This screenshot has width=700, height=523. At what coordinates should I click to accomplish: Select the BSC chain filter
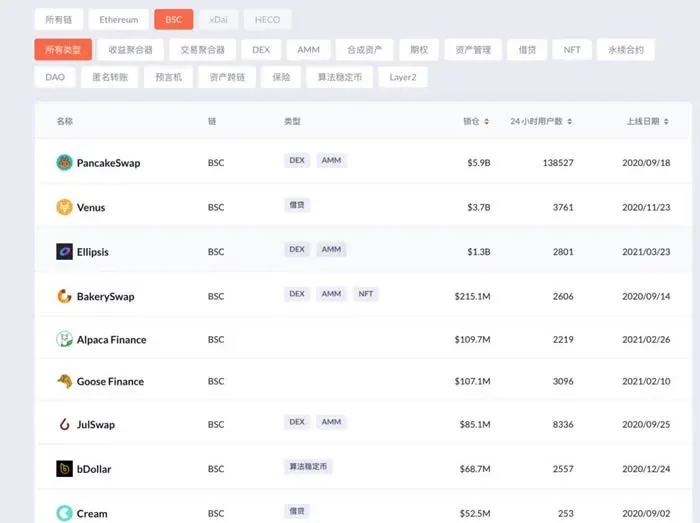click(x=174, y=20)
